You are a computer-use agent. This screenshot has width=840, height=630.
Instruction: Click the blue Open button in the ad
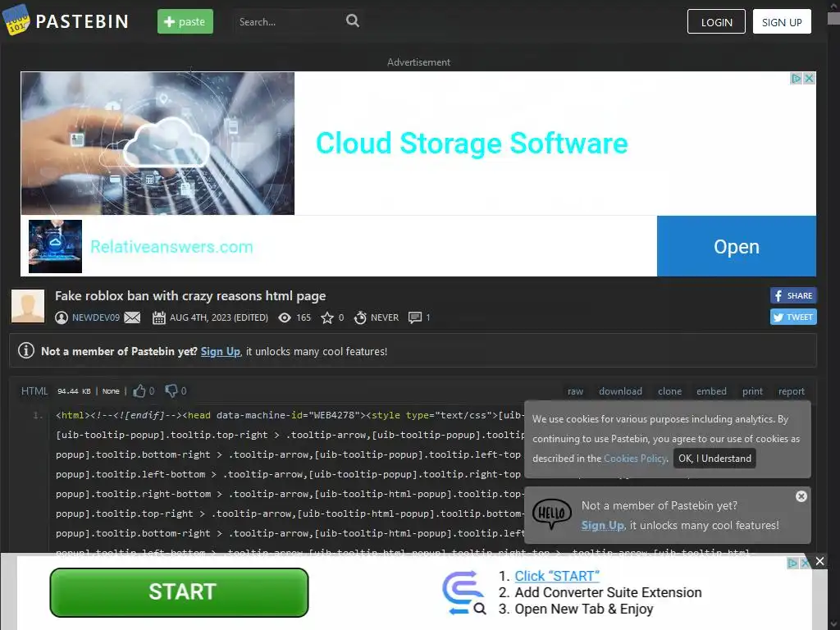pos(736,246)
